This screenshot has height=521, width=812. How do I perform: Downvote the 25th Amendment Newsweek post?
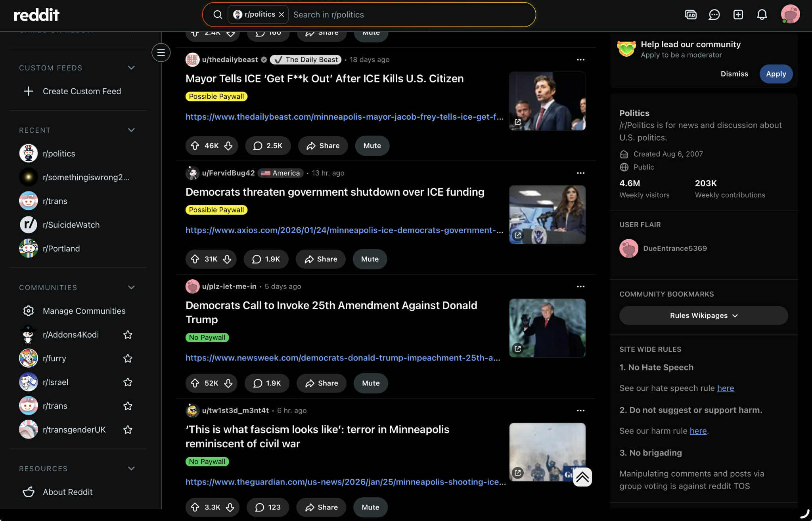228,383
